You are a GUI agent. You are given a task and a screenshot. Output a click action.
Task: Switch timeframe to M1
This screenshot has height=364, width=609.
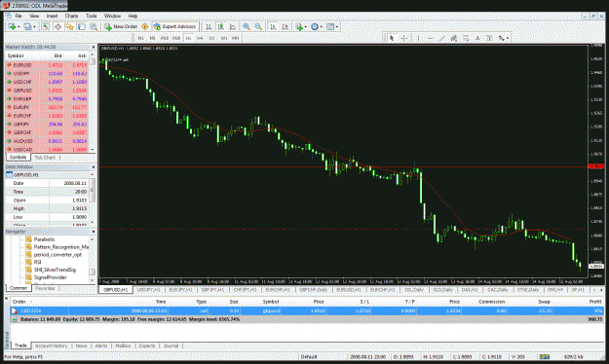[x=140, y=38]
